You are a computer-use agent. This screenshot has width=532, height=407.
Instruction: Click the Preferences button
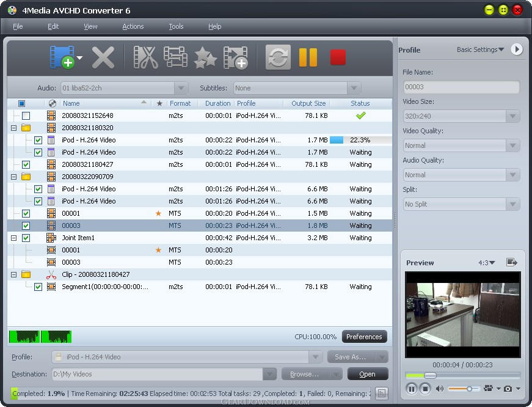coord(364,336)
